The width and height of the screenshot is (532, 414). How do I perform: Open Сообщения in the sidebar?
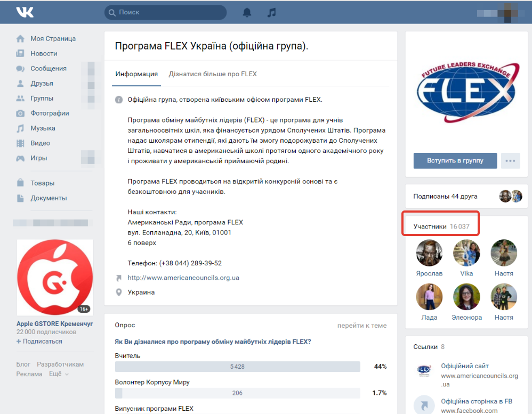tap(49, 69)
